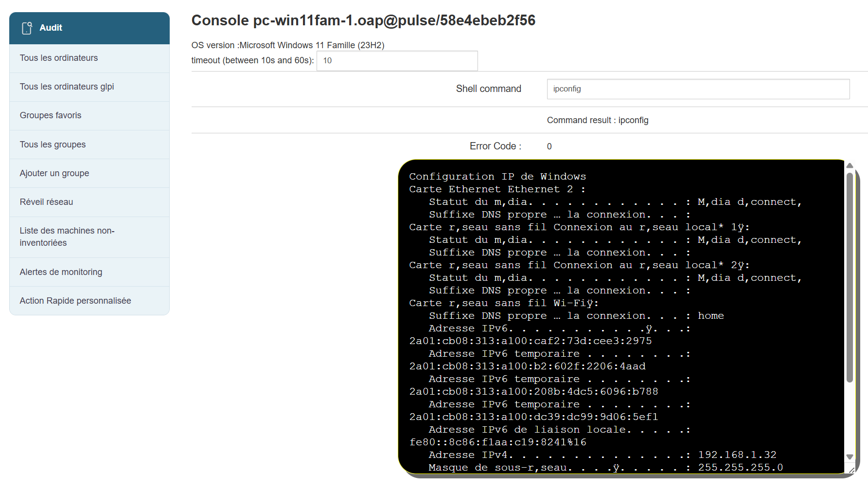Click the Console page heading

(363, 20)
